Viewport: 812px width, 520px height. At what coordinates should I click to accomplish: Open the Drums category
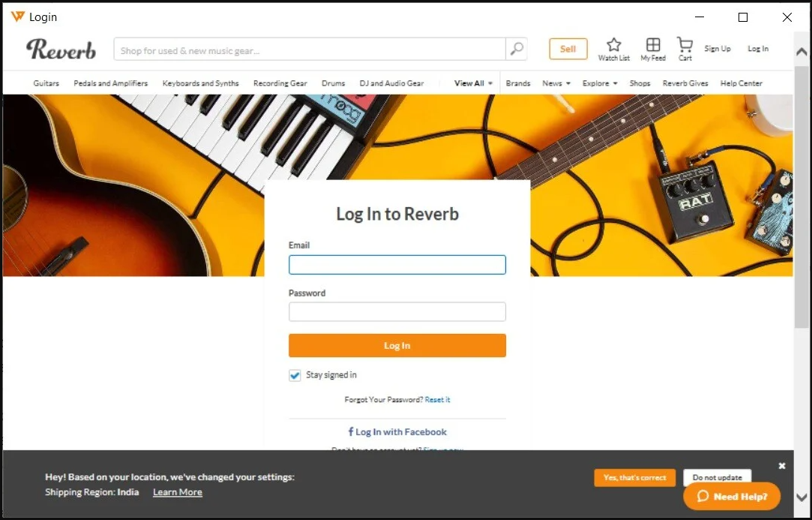click(x=333, y=83)
